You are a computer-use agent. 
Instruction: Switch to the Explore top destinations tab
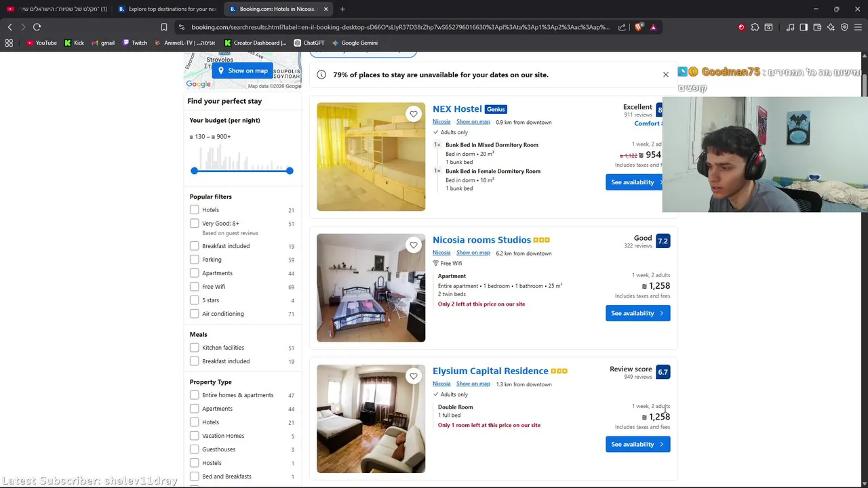tap(166, 9)
